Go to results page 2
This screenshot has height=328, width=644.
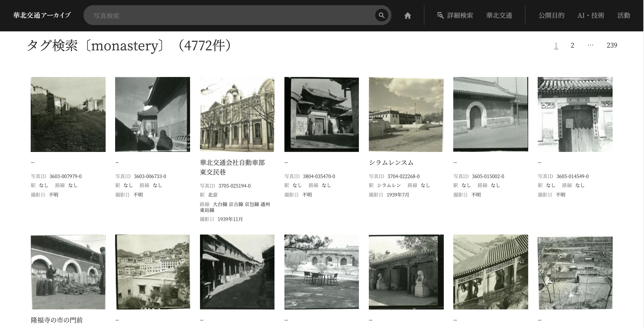coord(572,45)
